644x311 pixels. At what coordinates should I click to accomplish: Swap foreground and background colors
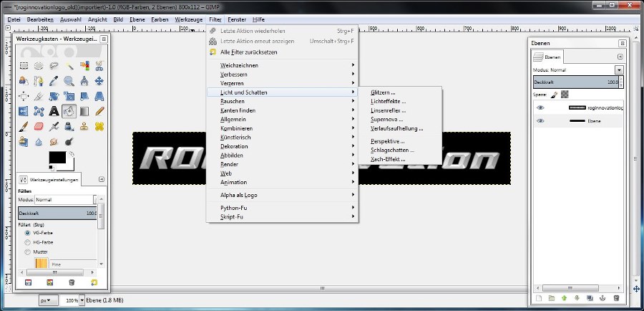72,154
